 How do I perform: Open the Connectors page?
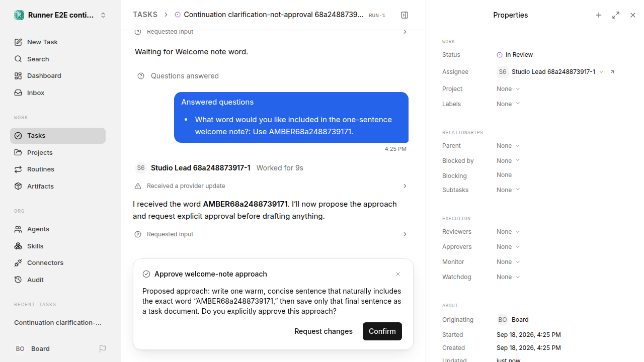[58, 262]
